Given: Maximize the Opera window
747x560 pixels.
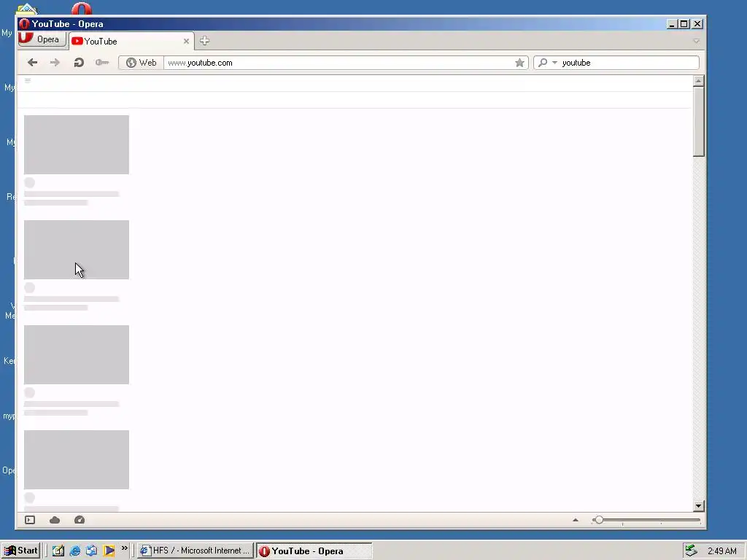Looking at the screenshot, I should click(x=684, y=24).
